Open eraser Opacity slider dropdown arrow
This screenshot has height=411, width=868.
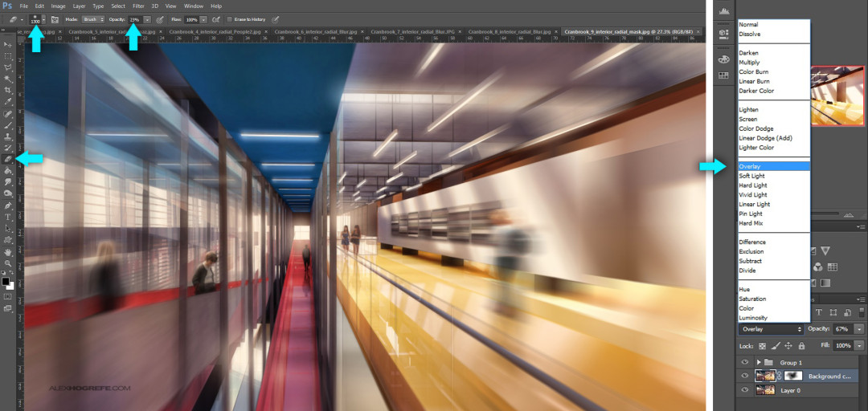coord(147,19)
